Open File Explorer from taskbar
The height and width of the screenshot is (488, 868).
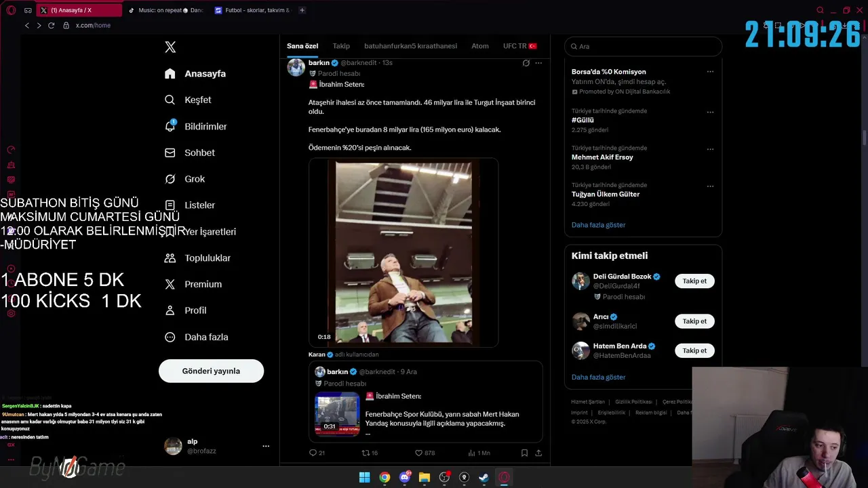pos(425,477)
